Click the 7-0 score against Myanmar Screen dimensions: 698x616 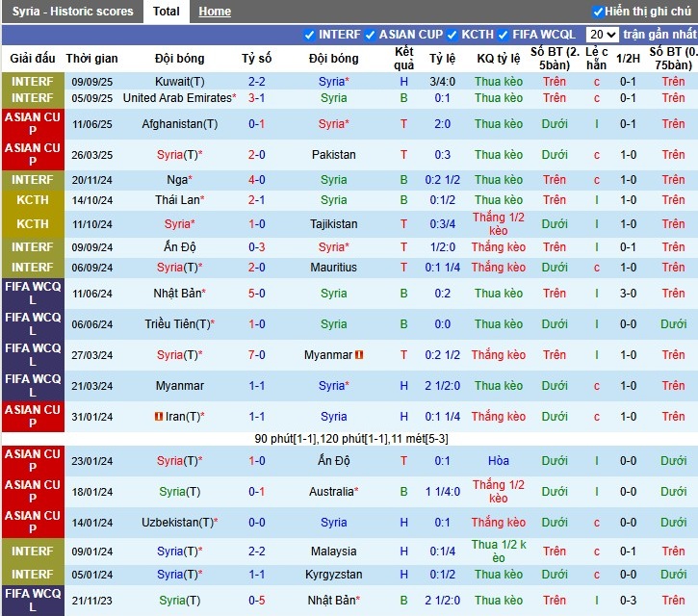click(x=256, y=355)
